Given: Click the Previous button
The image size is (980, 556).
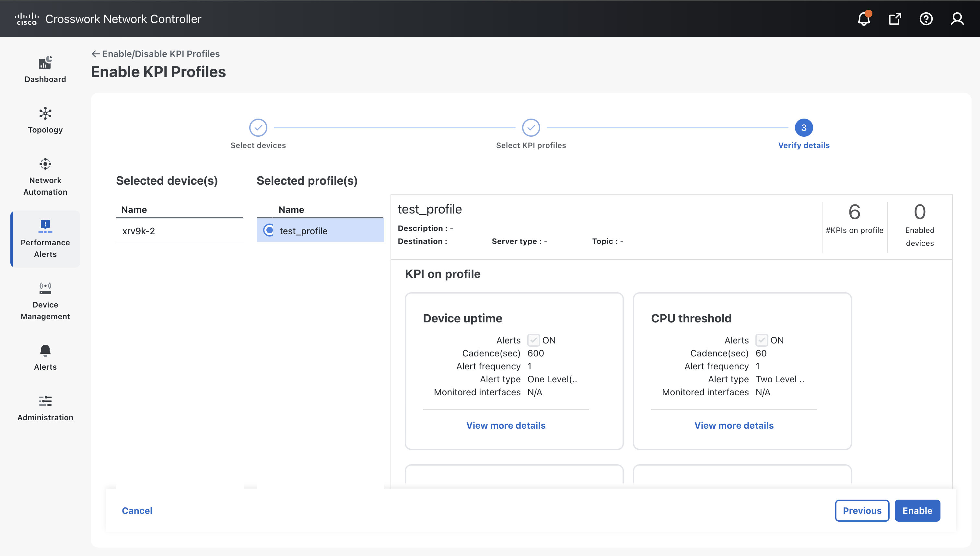Looking at the screenshot, I should [862, 510].
